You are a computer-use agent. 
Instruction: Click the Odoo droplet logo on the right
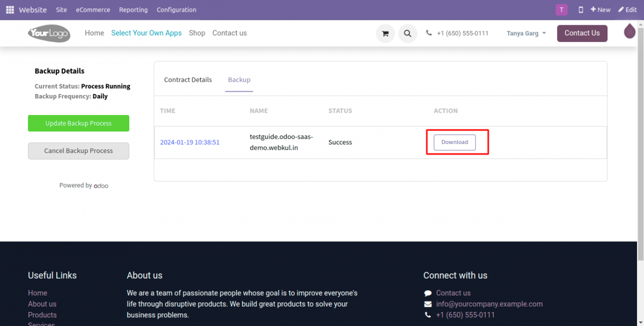(629, 31)
